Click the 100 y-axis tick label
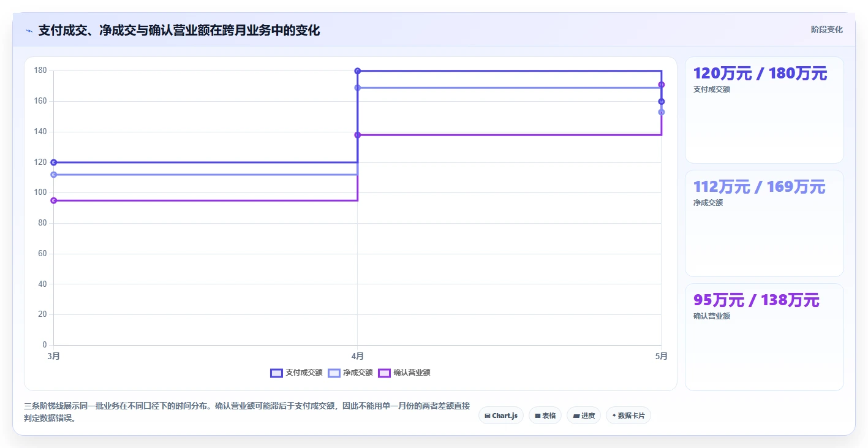This screenshot has height=448, width=868. tap(40, 192)
